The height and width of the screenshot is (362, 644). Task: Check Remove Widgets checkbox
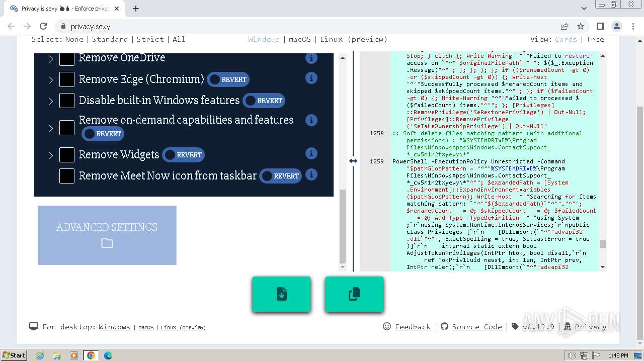pyautogui.click(x=67, y=154)
